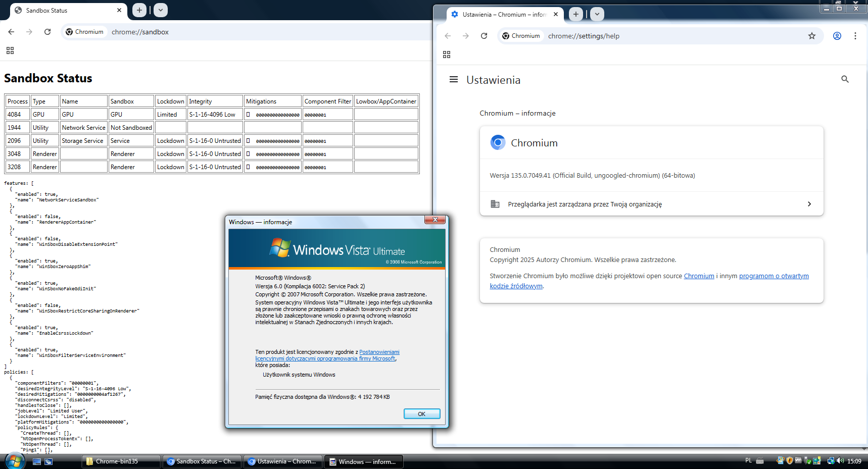Click the 'Lowbox/AppContainer' column header

tap(386, 101)
